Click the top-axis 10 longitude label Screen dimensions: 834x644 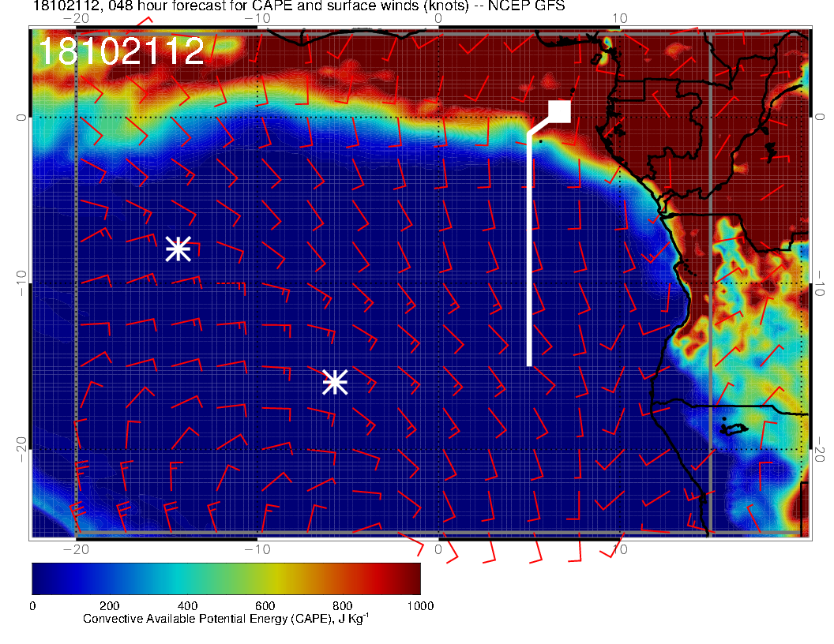coord(620,18)
